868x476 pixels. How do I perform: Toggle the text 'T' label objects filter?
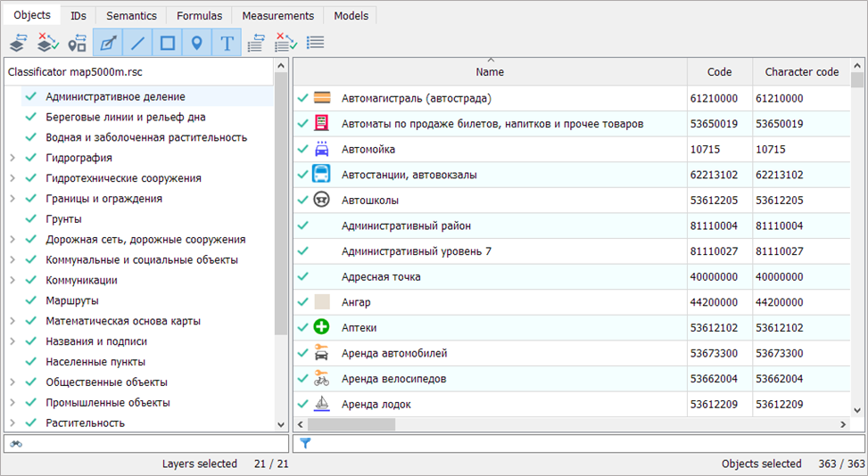(x=227, y=43)
